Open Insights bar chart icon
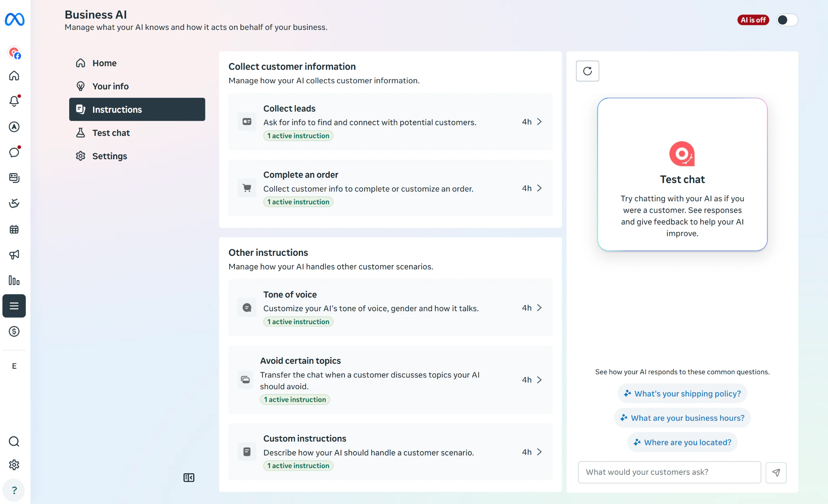The width and height of the screenshot is (828, 504). point(14,280)
